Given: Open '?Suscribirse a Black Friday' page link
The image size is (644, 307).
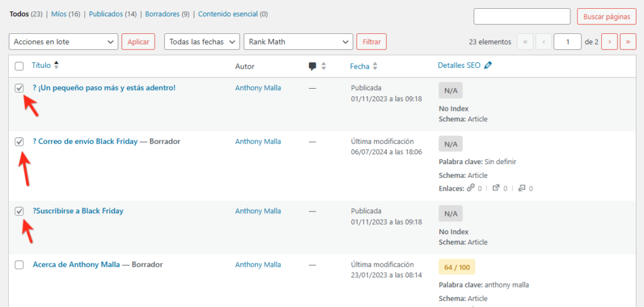Looking at the screenshot, I should (x=78, y=211).
